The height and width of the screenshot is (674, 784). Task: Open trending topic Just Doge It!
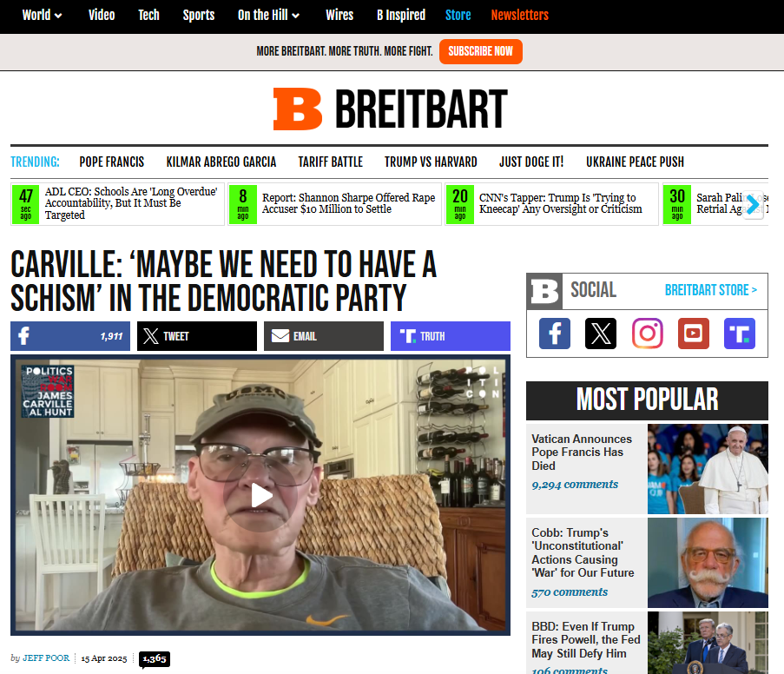531,162
